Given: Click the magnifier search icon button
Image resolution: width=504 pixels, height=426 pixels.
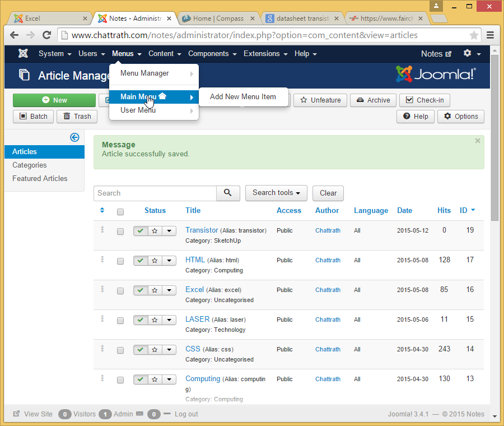Looking at the screenshot, I should click(x=228, y=193).
